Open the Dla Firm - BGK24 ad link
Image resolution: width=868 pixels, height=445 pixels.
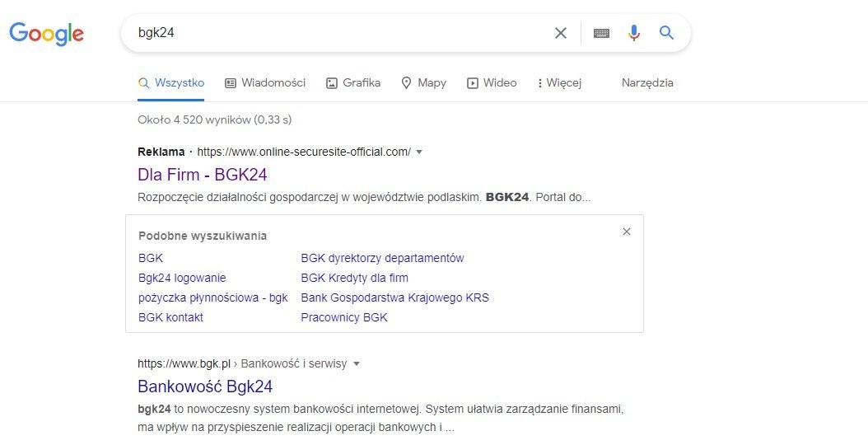pos(203,175)
